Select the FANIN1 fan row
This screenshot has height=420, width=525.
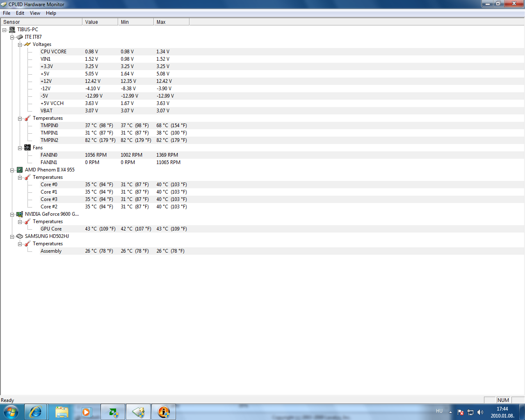(x=282, y=162)
